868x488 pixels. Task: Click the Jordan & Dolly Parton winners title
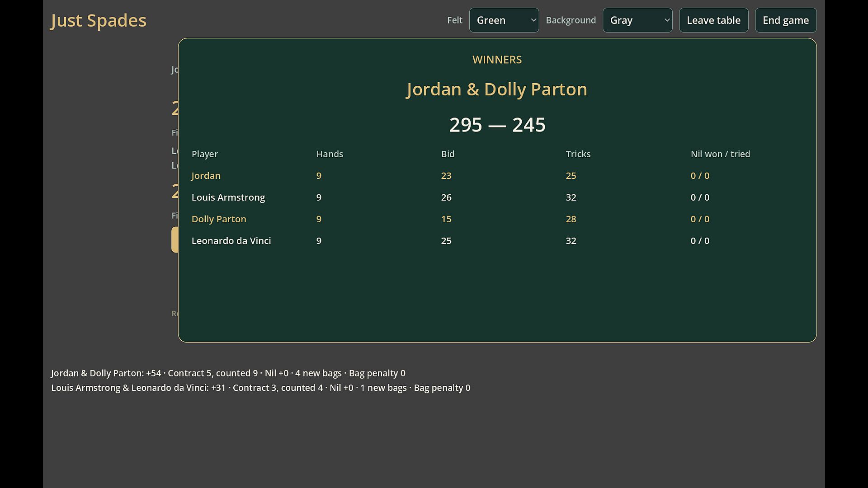coord(497,89)
